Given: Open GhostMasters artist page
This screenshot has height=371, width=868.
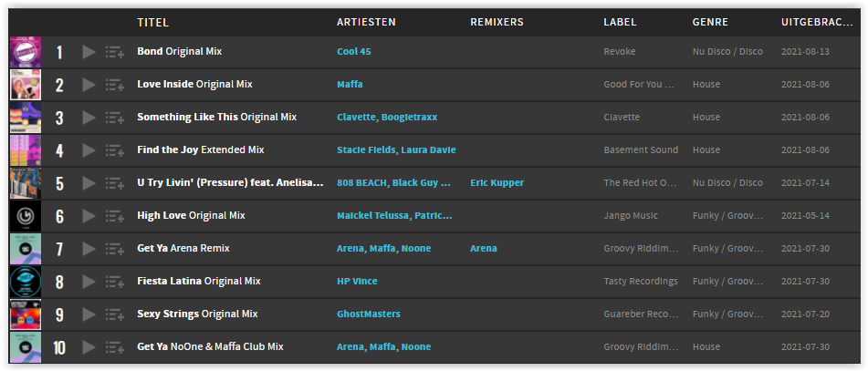Looking at the screenshot, I should pos(369,314).
